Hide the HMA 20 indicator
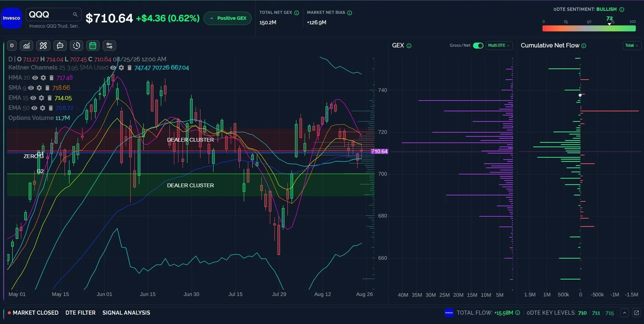The height and width of the screenshot is (324, 644). (x=35, y=78)
